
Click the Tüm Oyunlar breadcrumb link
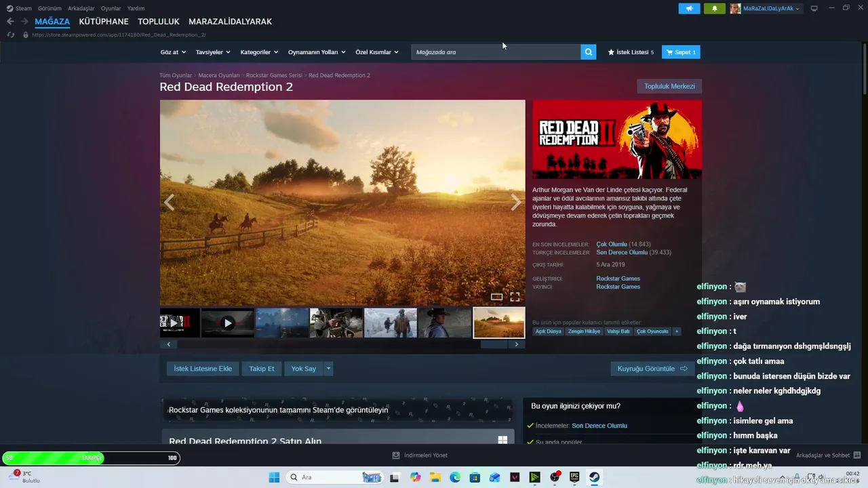click(176, 75)
